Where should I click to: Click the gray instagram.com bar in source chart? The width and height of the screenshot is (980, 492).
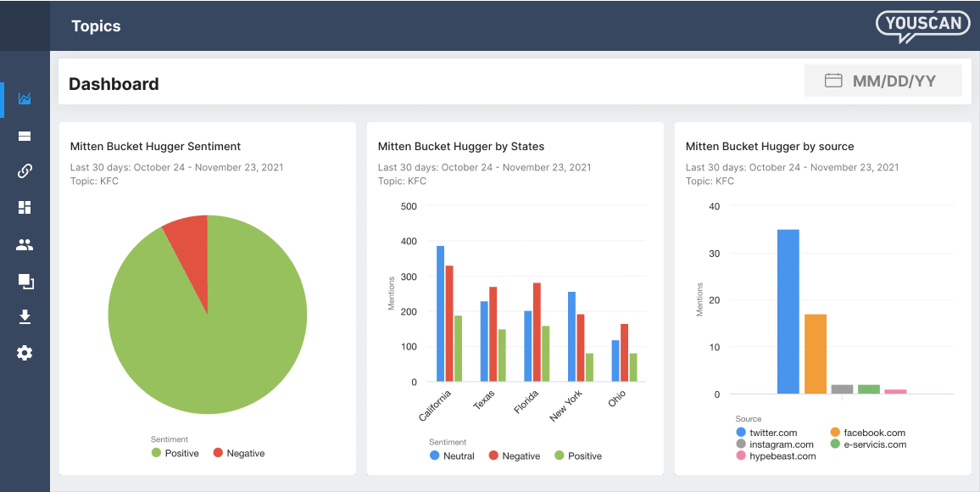842,389
